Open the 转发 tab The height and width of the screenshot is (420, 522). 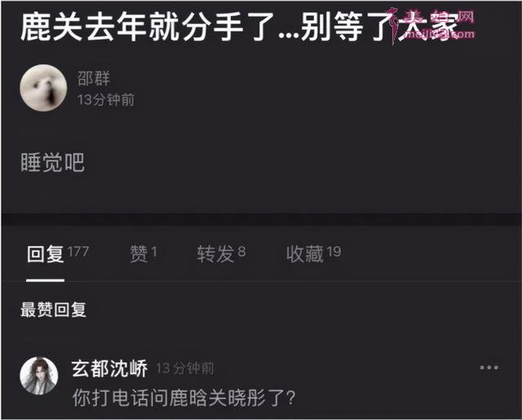point(215,254)
